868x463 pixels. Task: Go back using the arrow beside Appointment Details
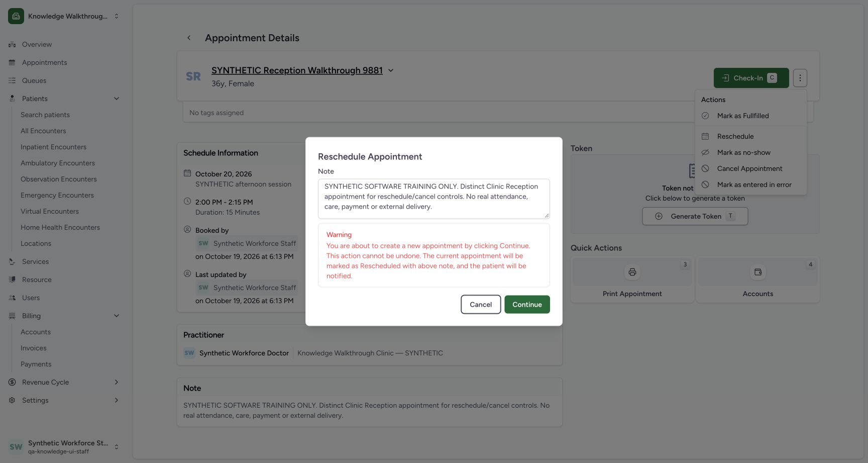(x=189, y=38)
